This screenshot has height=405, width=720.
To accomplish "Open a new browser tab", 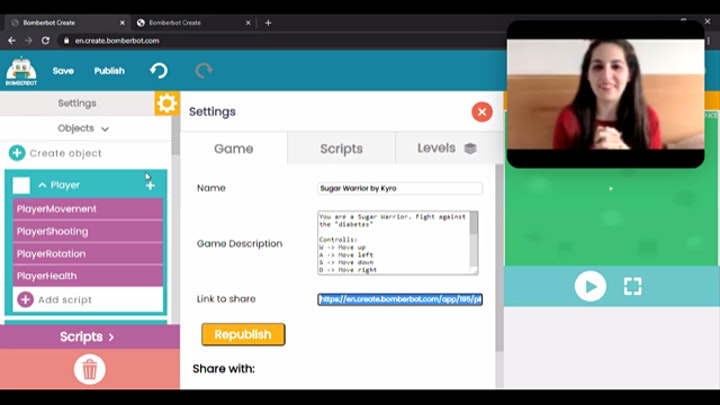I will point(268,22).
